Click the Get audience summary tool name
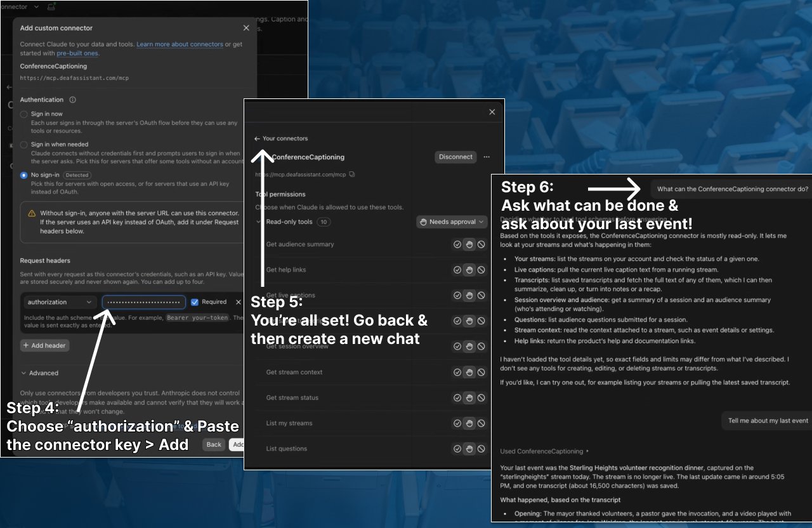The width and height of the screenshot is (812, 528). 300,244
